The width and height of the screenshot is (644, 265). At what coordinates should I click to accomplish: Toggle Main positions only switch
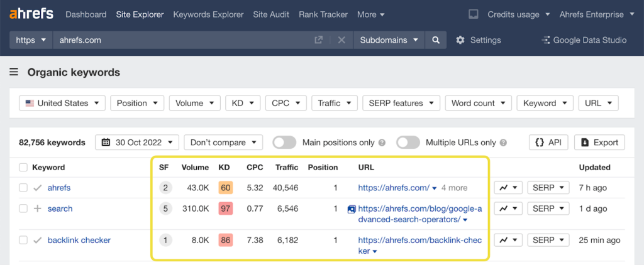tap(284, 143)
